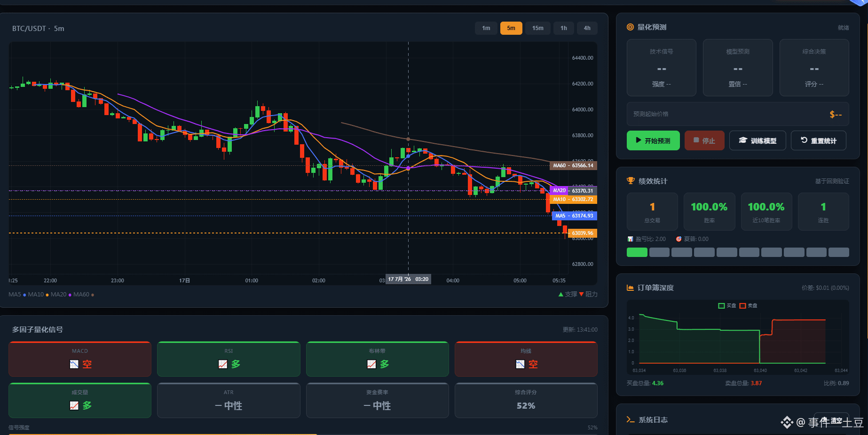
Task: Click the 布林带 uptrend chart icon
Action: (x=371, y=364)
